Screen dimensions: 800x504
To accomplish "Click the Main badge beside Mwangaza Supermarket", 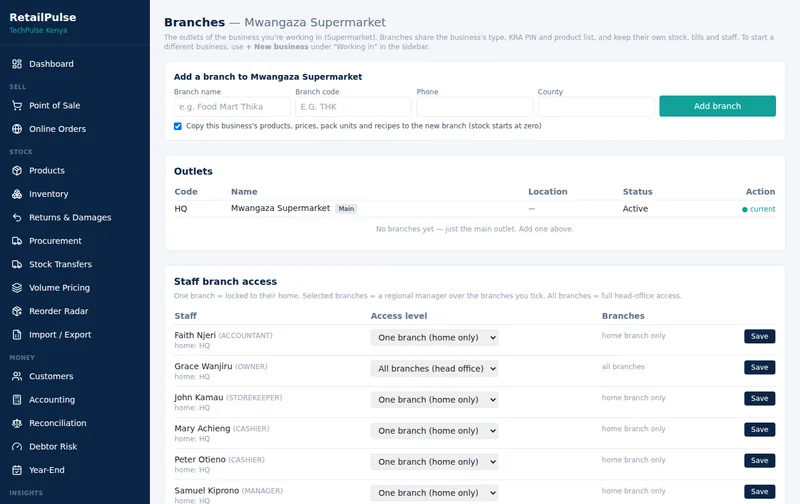I will [x=346, y=209].
